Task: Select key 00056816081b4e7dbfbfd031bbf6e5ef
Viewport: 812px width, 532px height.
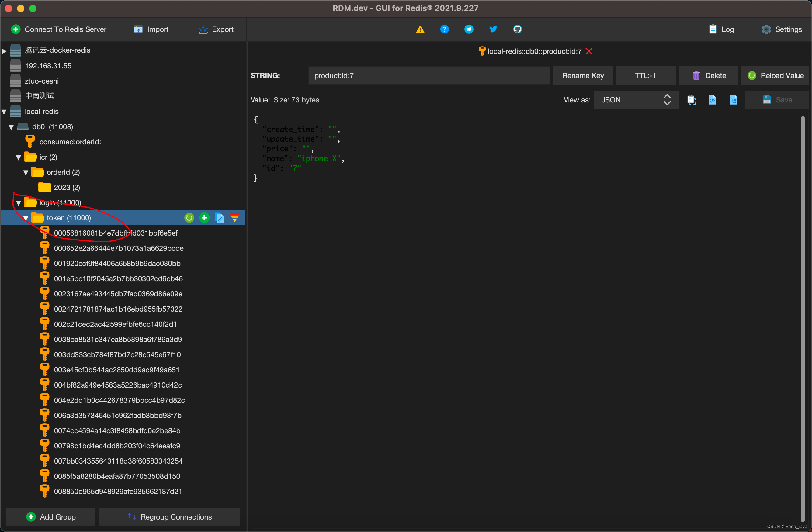Action: pyautogui.click(x=116, y=233)
